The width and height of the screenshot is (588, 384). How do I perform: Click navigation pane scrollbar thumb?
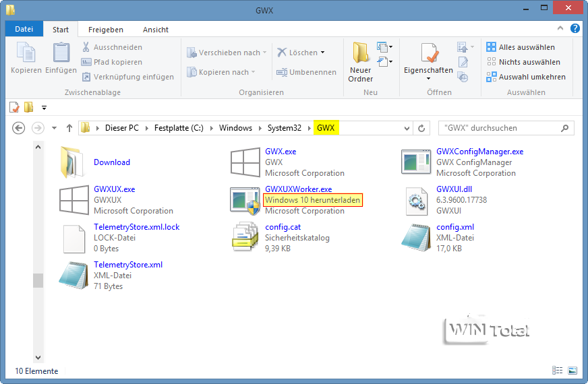point(38,280)
